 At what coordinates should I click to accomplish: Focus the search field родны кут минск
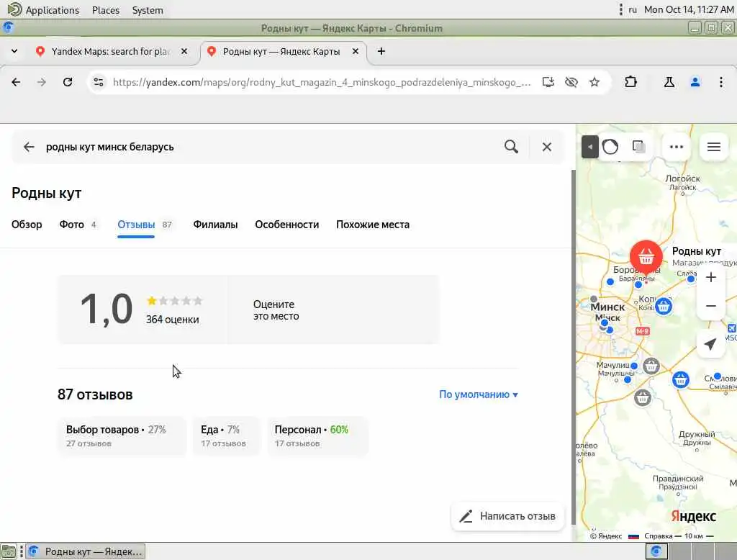point(268,147)
